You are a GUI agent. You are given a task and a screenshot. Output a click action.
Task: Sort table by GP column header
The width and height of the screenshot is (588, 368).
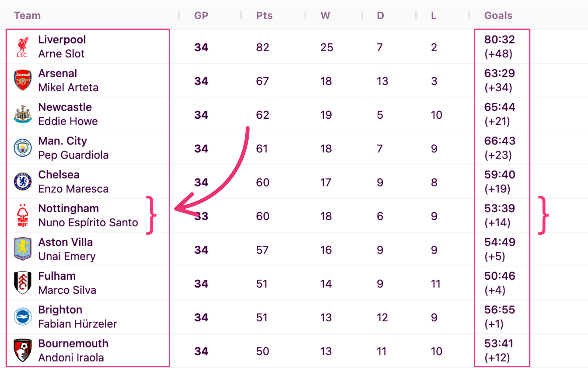tap(201, 15)
